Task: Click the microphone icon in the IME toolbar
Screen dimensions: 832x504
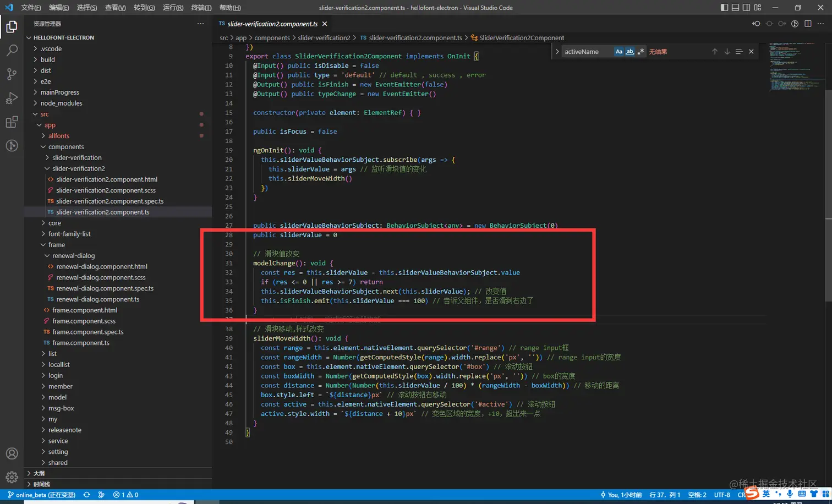Action: pos(790,494)
